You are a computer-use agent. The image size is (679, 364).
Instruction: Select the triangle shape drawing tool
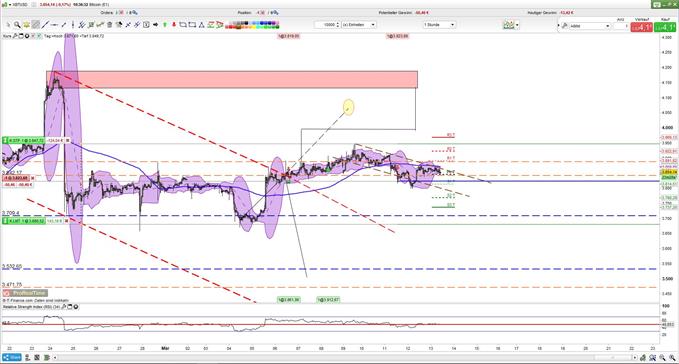click(201, 25)
